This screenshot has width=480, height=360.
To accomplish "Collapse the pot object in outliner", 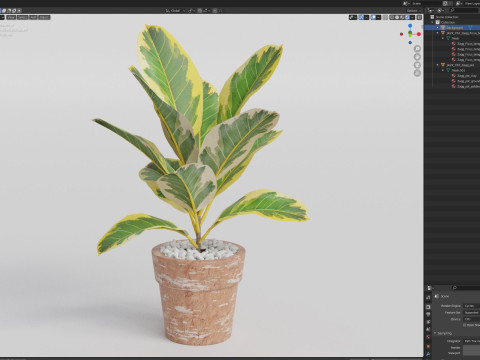I will (437, 65).
